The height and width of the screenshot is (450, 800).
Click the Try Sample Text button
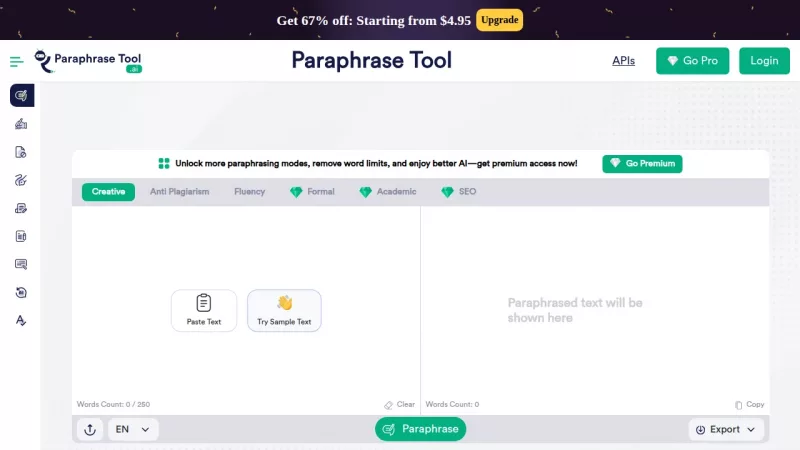284,310
